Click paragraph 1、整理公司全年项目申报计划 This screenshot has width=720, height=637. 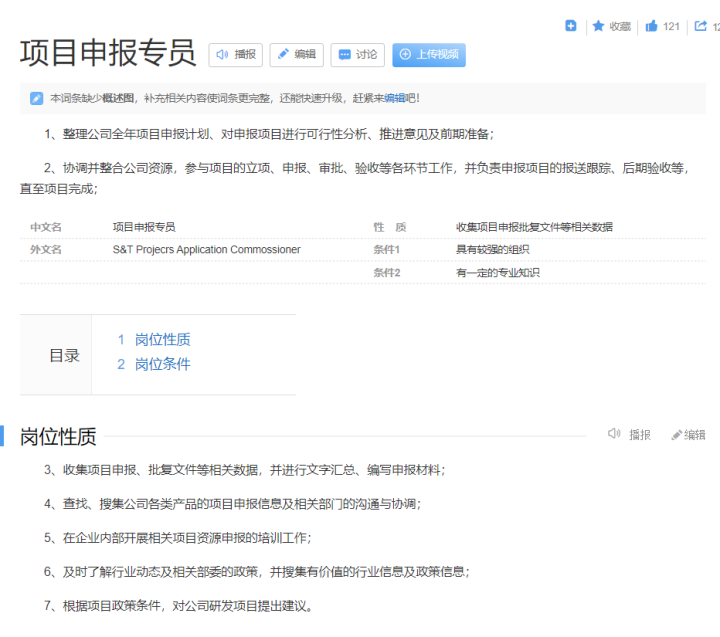pyautogui.click(x=269, y=134)
